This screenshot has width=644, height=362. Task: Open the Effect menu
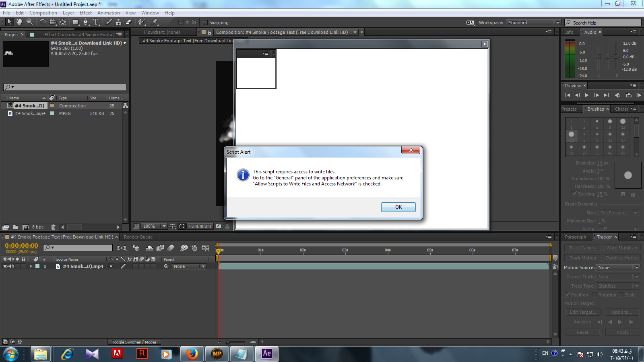pyautogui.click(x=86, y=13)
